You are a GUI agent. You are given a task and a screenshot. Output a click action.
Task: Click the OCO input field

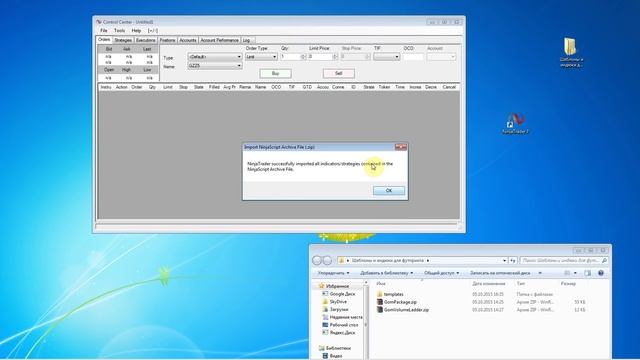point(413,57)
